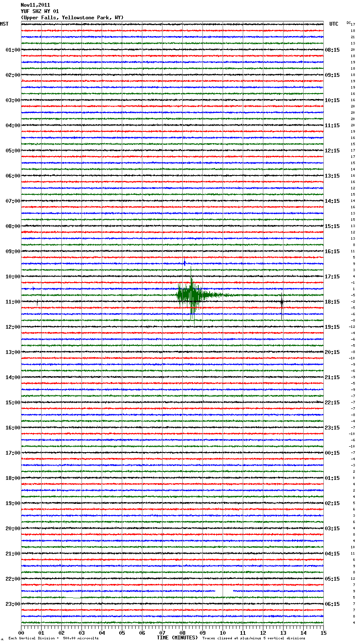Click minute 15 on the bottom axis
Image resolution: width=357 pixels, height=644 pixels.
click(x=323, y=633)
